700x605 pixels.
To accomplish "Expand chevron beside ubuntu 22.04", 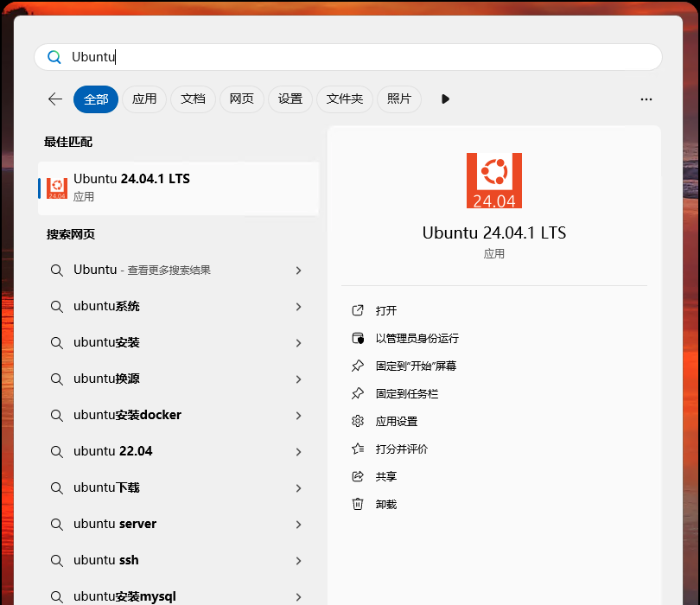I will [x=299, y=452].
